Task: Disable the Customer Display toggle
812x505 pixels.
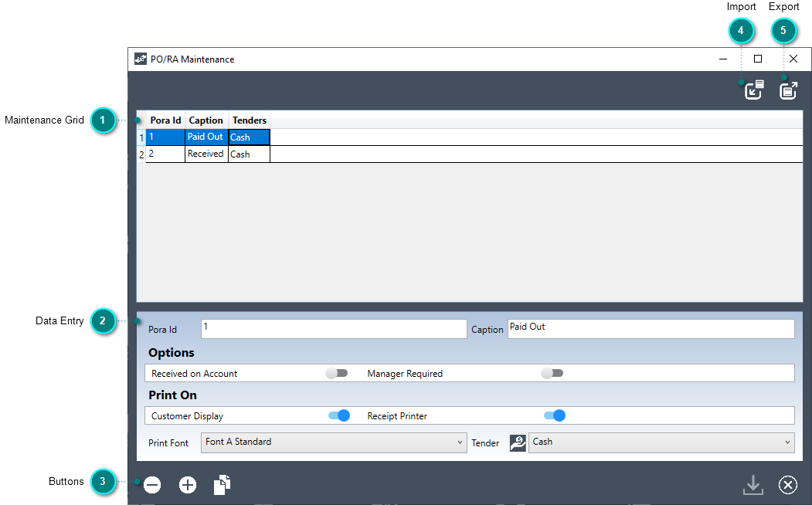Action: point(339,415)
